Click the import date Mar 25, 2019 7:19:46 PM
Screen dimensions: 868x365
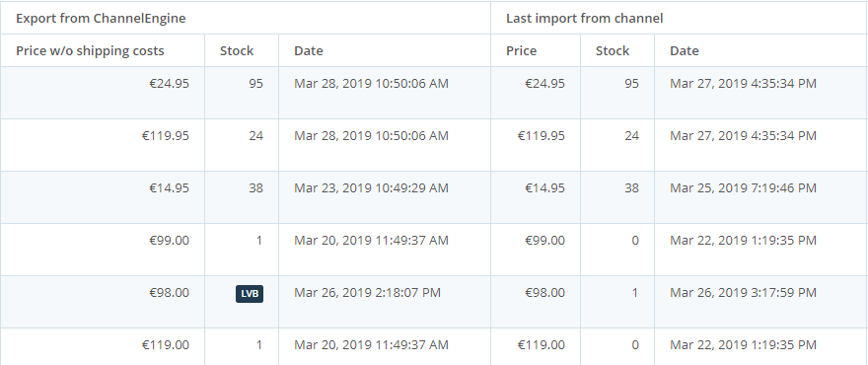pos(743,188)
